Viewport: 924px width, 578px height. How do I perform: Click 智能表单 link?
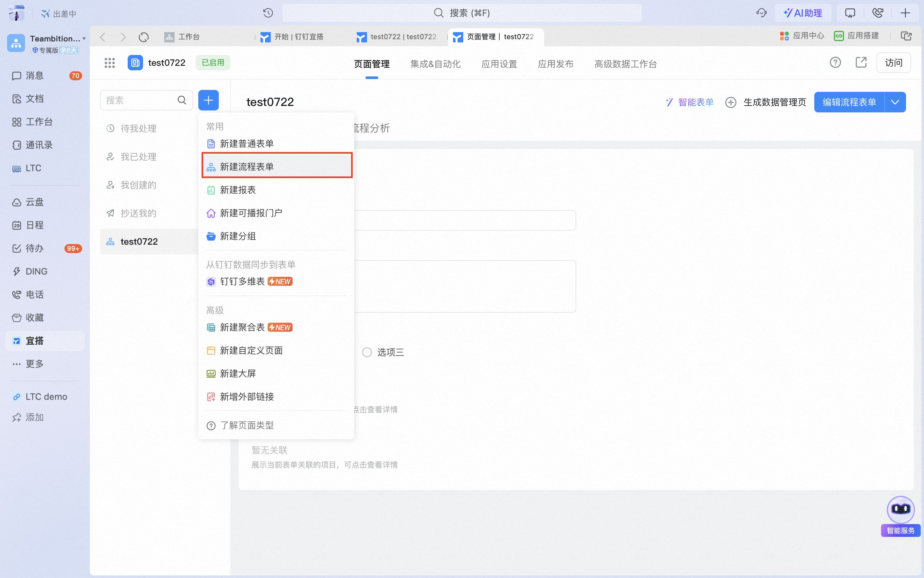point(689,102)
